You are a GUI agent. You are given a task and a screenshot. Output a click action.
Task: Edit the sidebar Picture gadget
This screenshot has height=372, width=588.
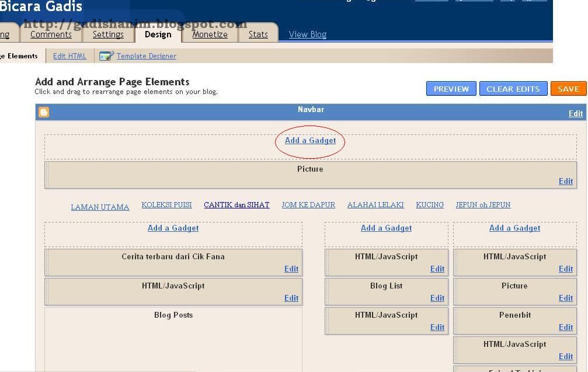click(x=566, y=298)
